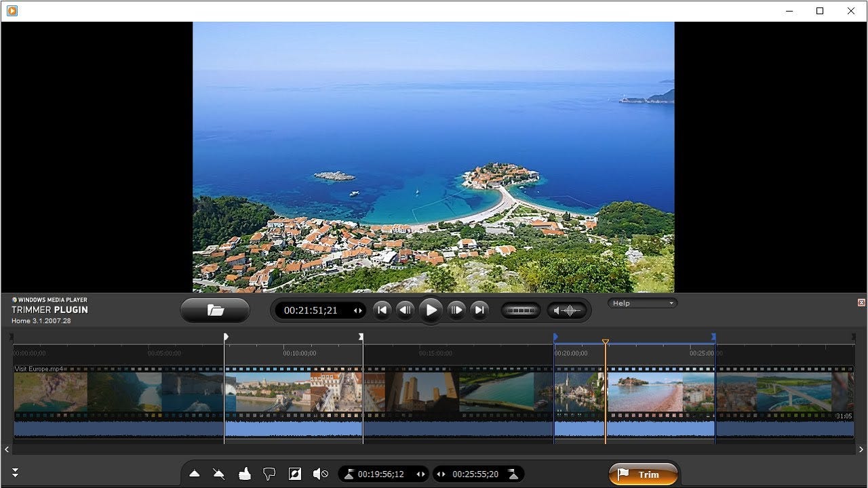Click the towers thumbnail in the filmstrip

[422, 392]
